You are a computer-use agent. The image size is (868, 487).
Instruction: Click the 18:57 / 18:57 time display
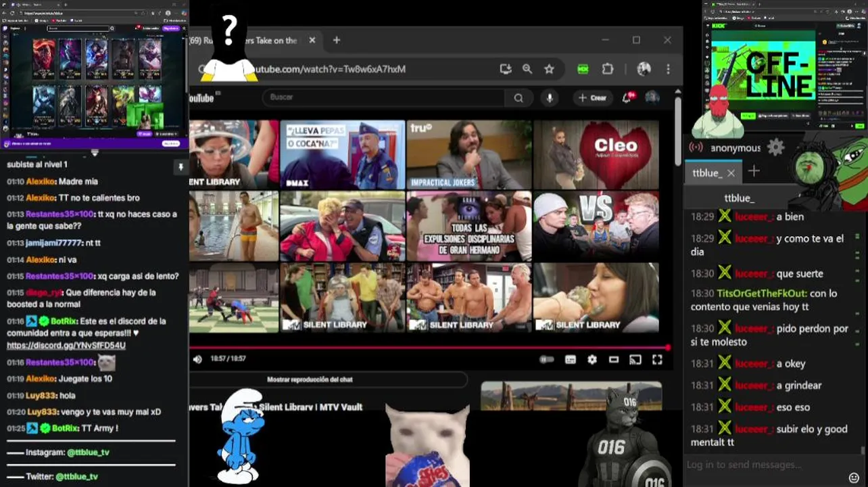tap(228, 359)
